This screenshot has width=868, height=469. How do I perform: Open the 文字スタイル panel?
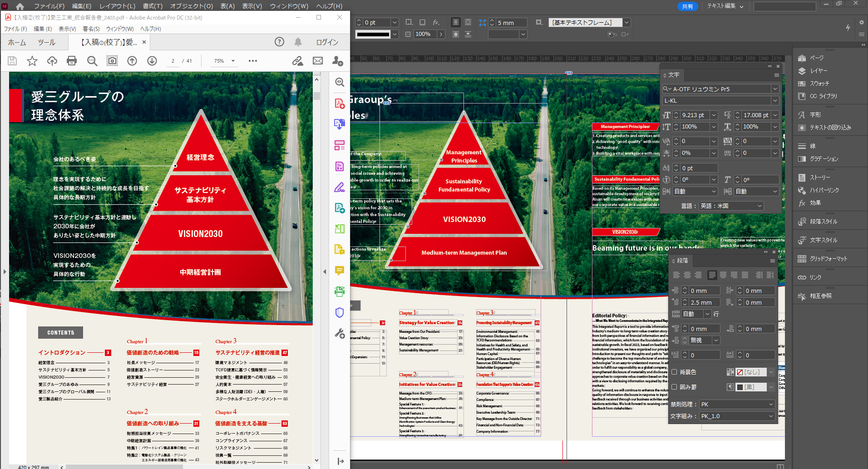(x=818, y=240)
